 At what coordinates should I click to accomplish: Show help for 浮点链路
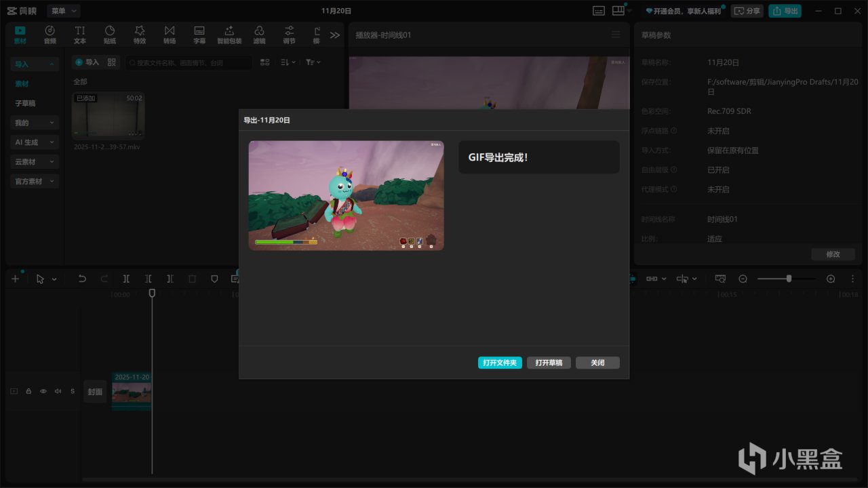(674, 131)
